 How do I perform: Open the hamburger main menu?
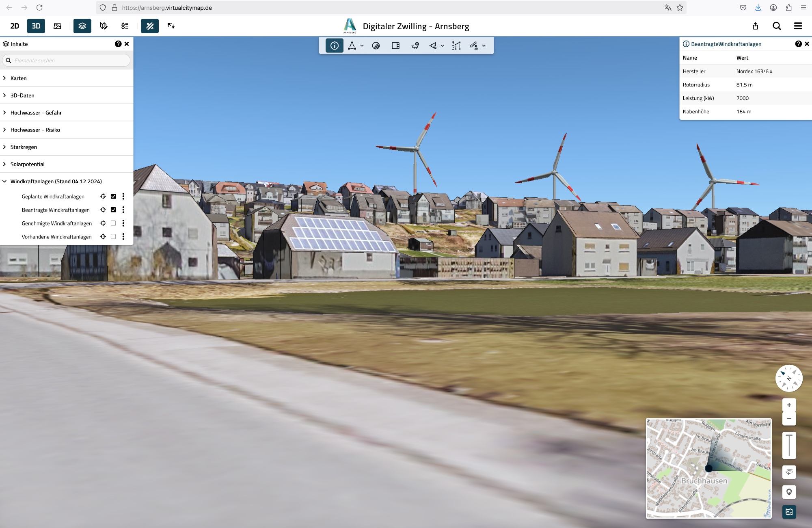(x=798, y=26)
